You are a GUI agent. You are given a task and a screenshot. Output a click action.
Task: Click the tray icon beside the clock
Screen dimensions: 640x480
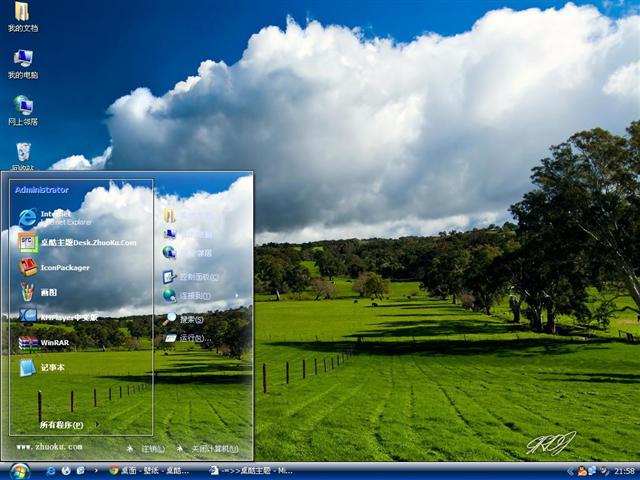(604, 471)
